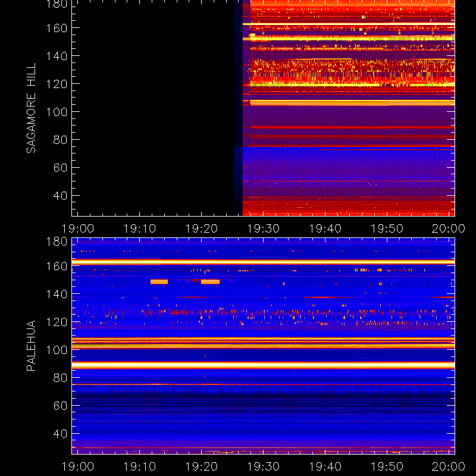
Task: Pick the 120 tick label on Palehua axis
Action: (x=57, y=322)
